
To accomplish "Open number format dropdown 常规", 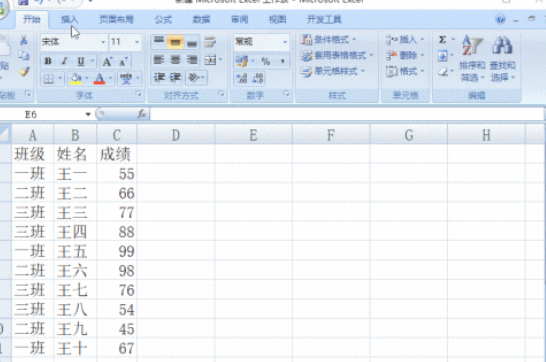I will coord(285,42).
